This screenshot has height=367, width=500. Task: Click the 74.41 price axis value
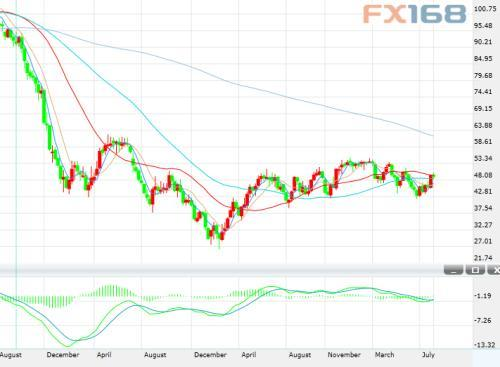(x=483, y=92)
